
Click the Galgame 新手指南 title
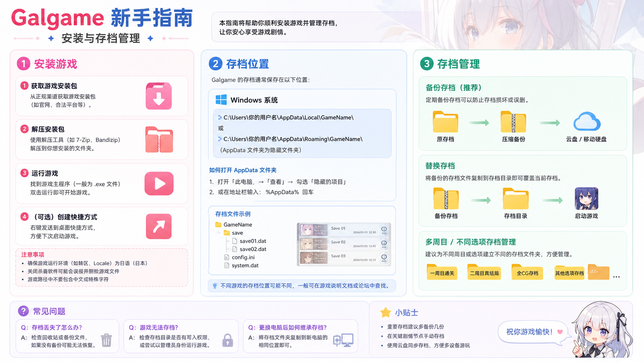[102, 18]
